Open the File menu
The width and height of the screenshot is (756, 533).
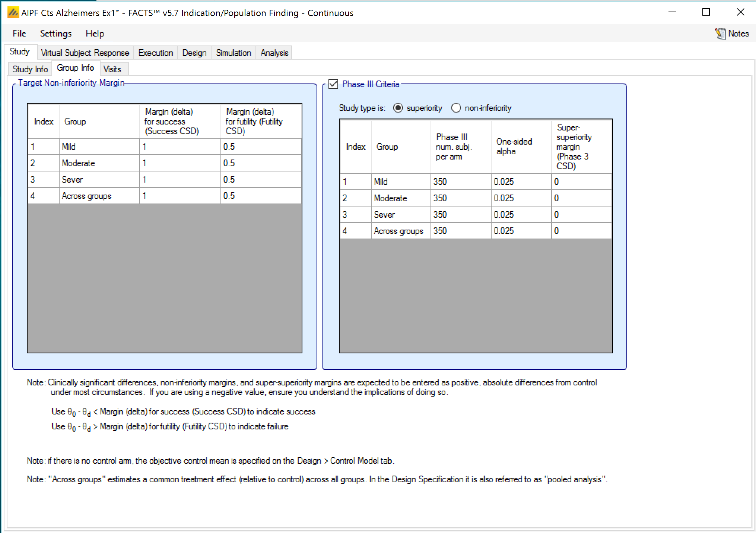pos(19,34)
